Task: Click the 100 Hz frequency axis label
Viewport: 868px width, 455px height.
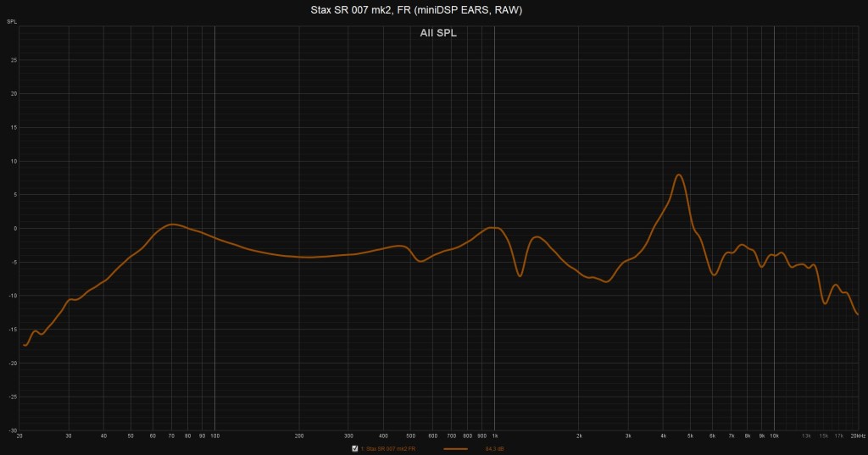Action: click(214, 436)
